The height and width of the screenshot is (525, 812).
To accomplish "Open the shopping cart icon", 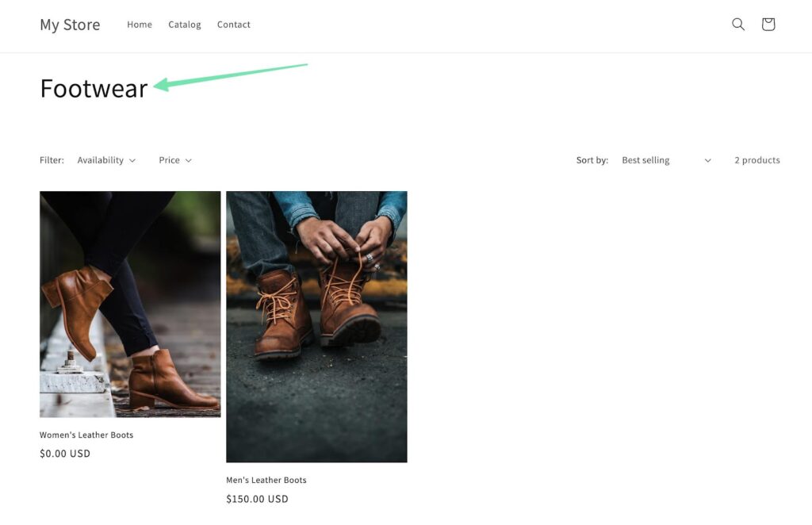I will click(768, 25).
